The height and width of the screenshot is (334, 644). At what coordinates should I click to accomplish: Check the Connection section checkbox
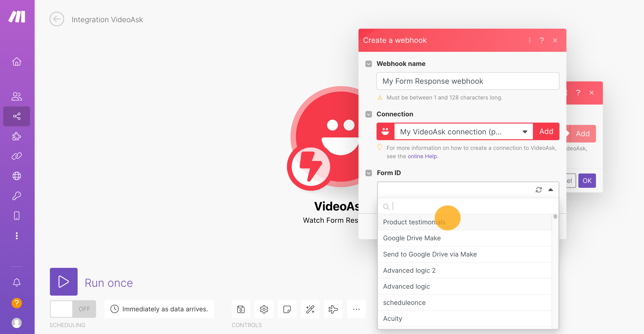point(368,114)
